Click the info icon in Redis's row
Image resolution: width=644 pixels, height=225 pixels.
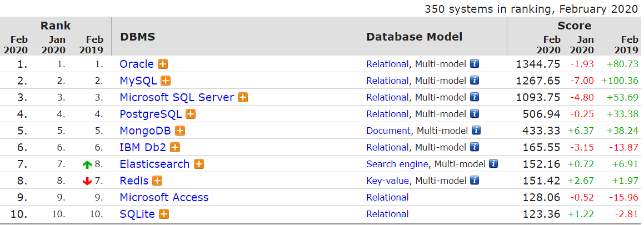click(x=475, y=180)
